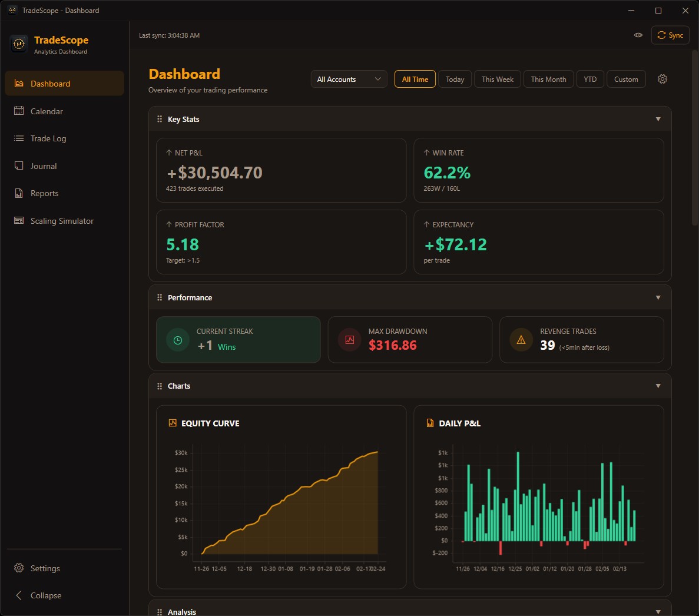This screenshot has height=616, width=699.
Task: Toggle the eye visibility icon near Sync
Action: coord(638,35)
